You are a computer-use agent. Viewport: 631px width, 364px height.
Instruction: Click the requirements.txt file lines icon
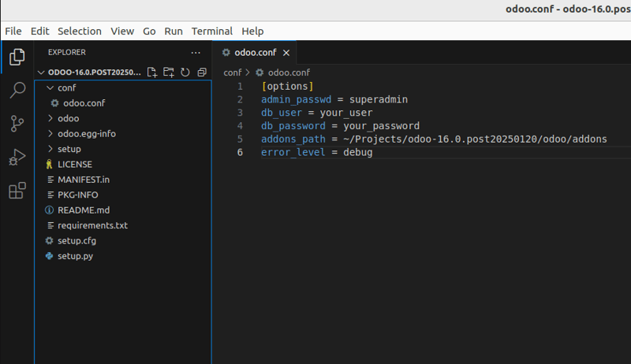(50, 225)
